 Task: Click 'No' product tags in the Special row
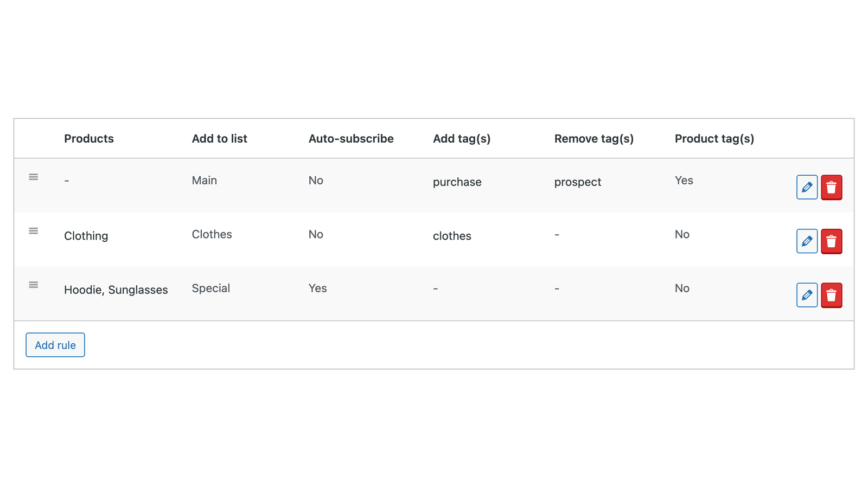[x=682, y=288]
